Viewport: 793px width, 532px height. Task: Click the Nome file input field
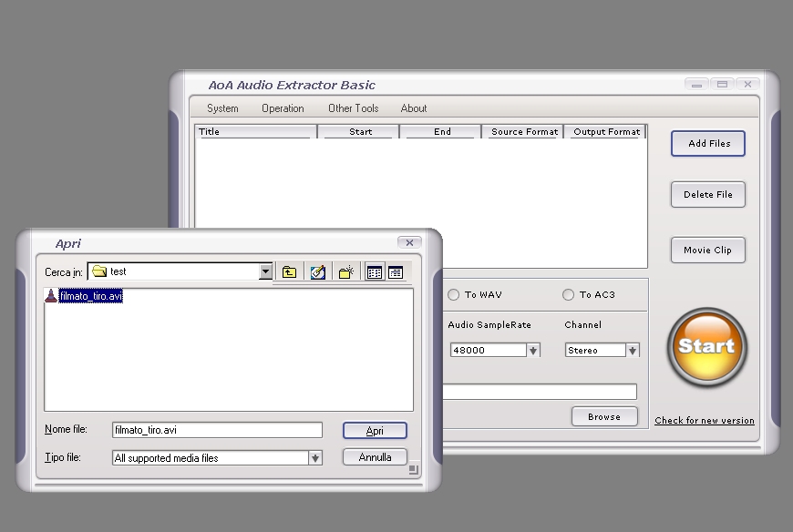coord(217,430)
